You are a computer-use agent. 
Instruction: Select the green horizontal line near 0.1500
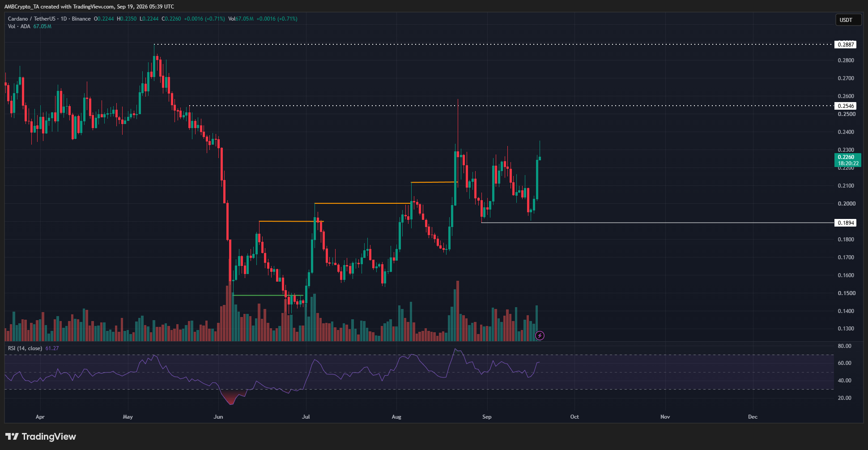click(x=268, y=296)
